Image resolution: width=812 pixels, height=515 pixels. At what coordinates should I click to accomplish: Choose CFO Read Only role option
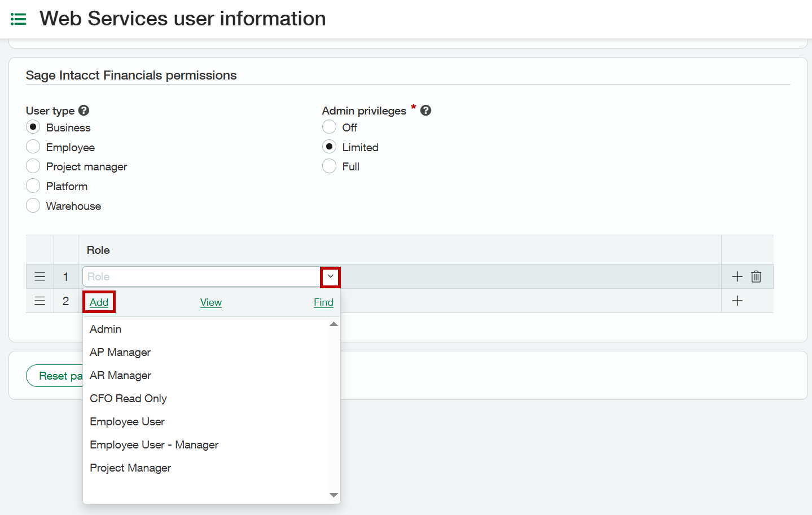(128, 398)
